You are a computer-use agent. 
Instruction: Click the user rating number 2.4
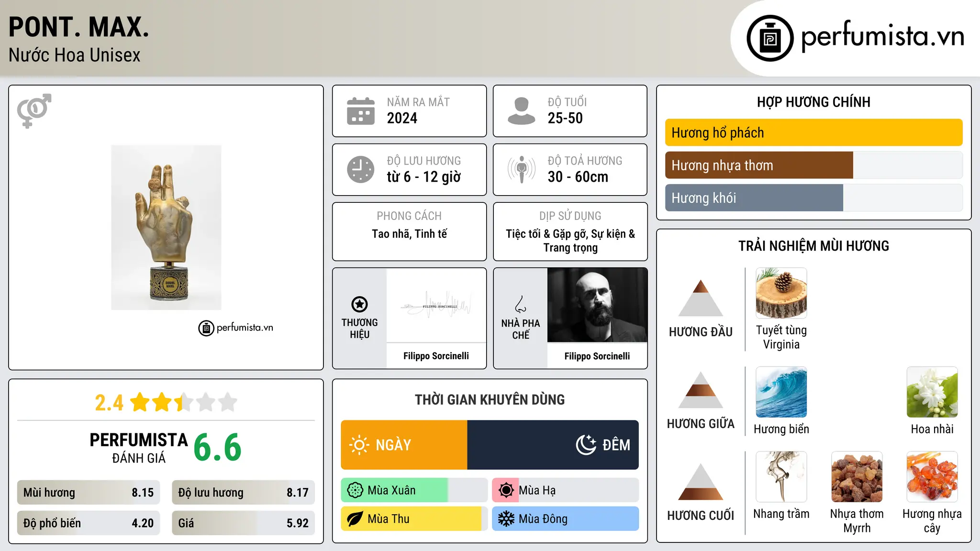[109, 403]
